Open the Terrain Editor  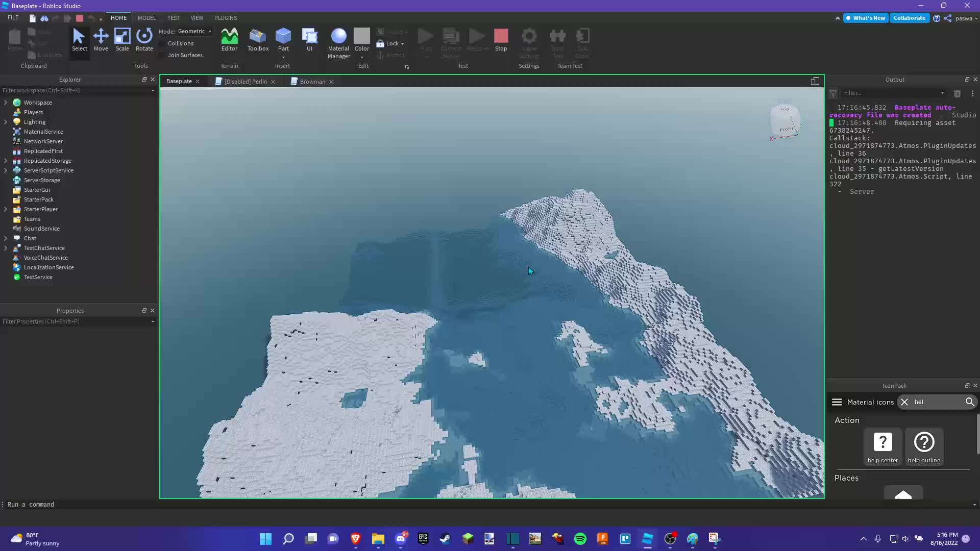click(x=229, y=40)
